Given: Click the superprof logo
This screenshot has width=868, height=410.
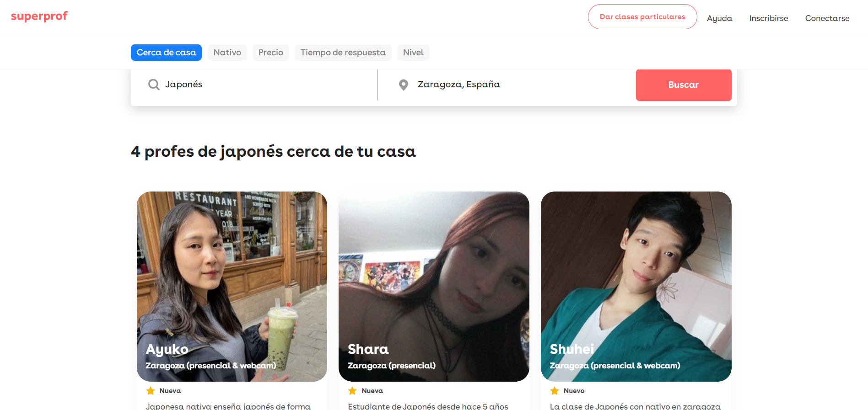Looking at the screenshot, I should coord(39,16).
